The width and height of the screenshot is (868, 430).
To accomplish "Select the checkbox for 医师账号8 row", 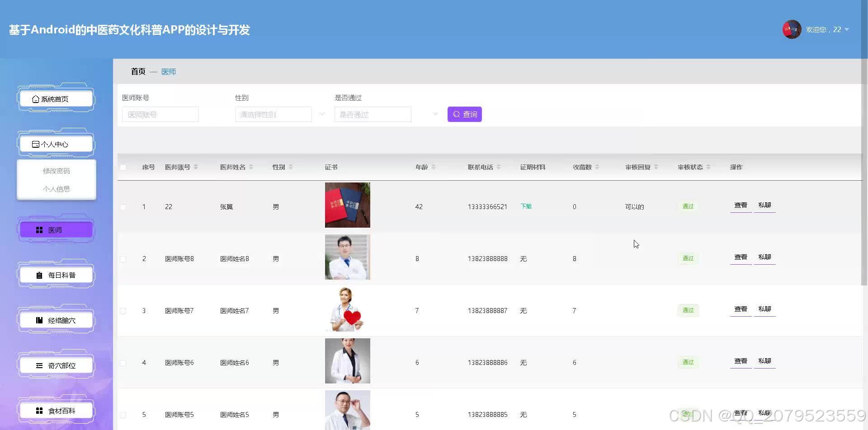I will coord(123,258).
